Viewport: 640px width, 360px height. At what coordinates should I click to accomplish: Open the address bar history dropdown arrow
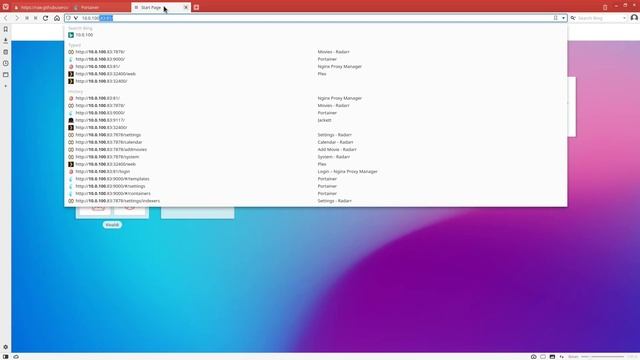563,18
